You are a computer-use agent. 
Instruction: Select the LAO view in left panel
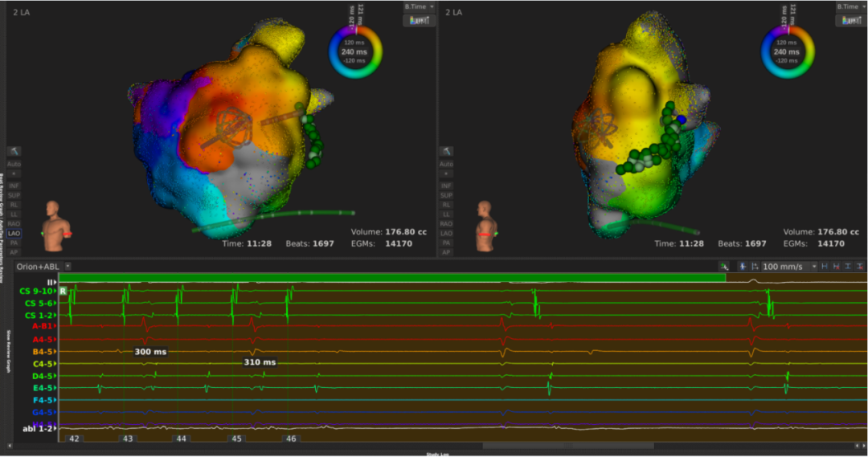point(14,233)
